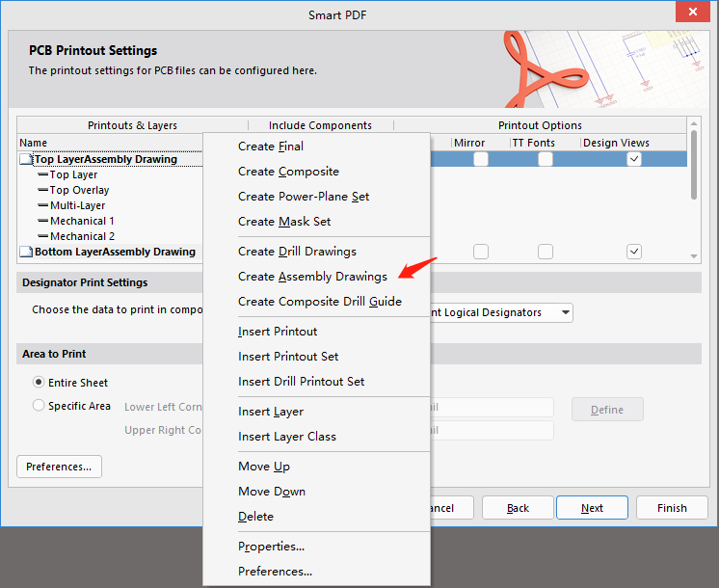Click the Top LayerAssembly Drawing page icon
Image resolution: width=719 pixels, height=588 pixels.
[x=26, y=160]
